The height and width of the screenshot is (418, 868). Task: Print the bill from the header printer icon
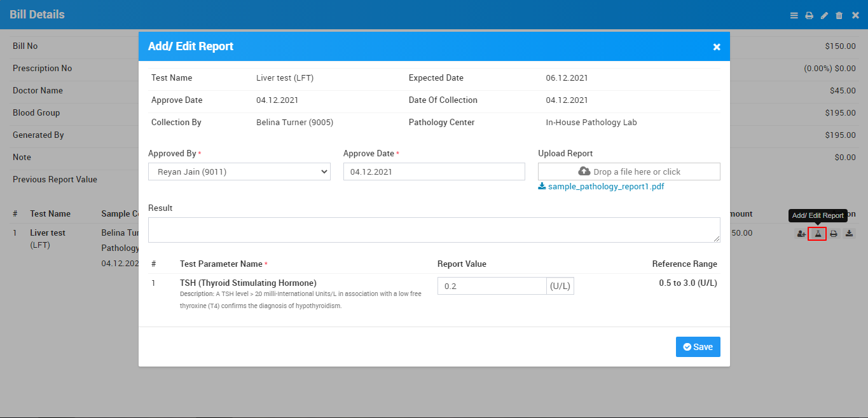click(x=809, y=15)
